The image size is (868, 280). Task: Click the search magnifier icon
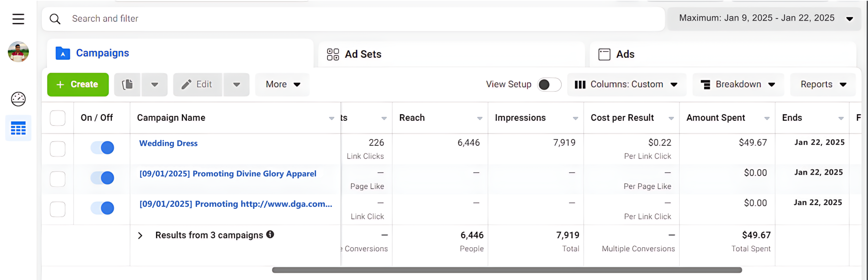(55, 19)
